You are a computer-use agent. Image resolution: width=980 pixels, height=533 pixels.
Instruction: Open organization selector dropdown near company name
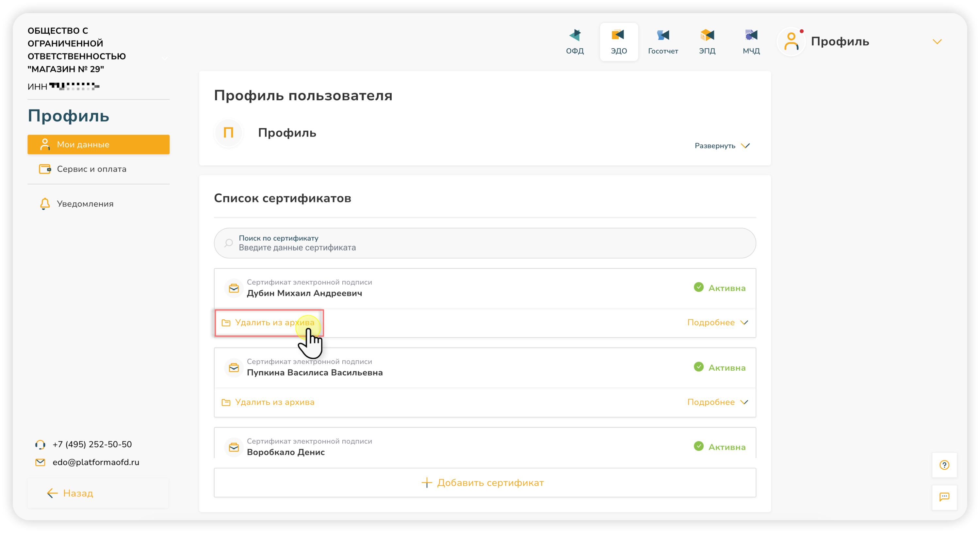tap(164, 58)
